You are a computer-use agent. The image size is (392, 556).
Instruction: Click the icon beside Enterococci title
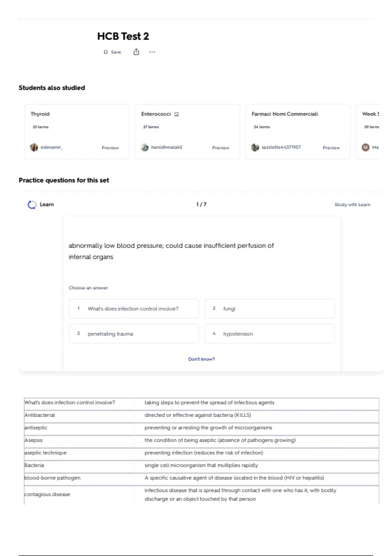click(x=176, y=114)
